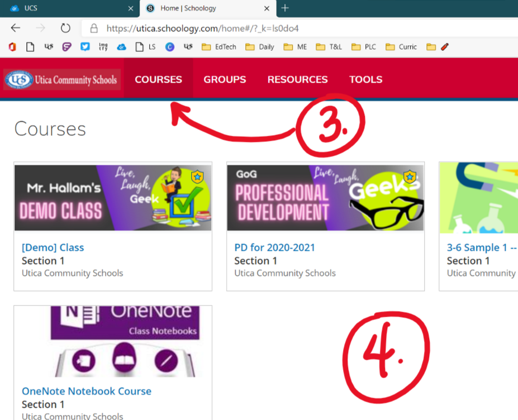
Task: Click the browser back arrow
Action: point(15,28)
